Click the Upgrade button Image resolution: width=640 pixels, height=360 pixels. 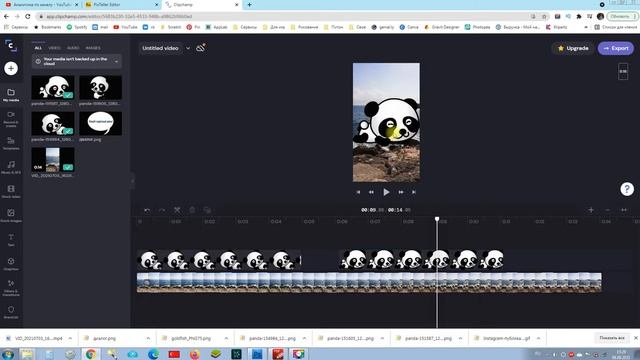(573, 48)
